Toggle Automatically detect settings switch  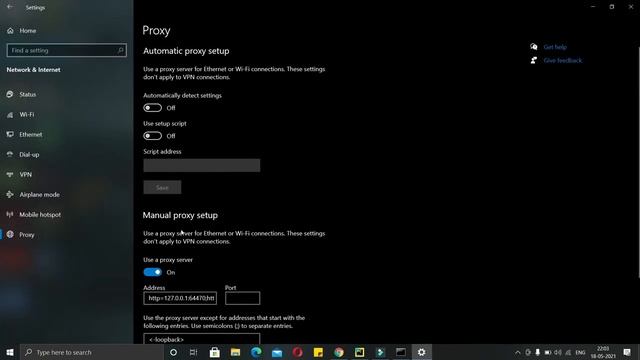click(x=152, y=108)
